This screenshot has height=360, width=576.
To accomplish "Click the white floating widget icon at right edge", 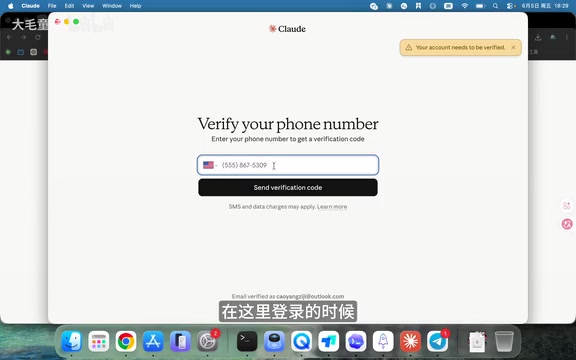I will [567, 205].
